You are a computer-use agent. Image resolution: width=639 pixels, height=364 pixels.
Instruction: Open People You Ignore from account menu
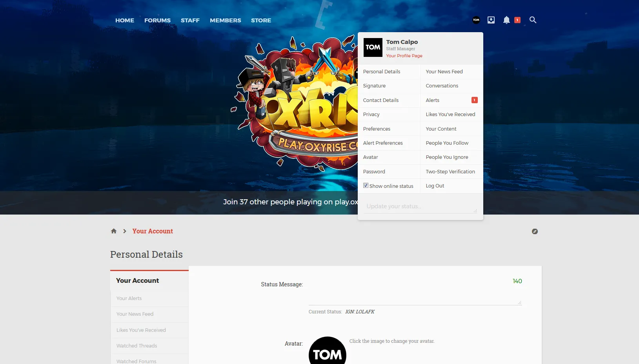coord(452,157)
